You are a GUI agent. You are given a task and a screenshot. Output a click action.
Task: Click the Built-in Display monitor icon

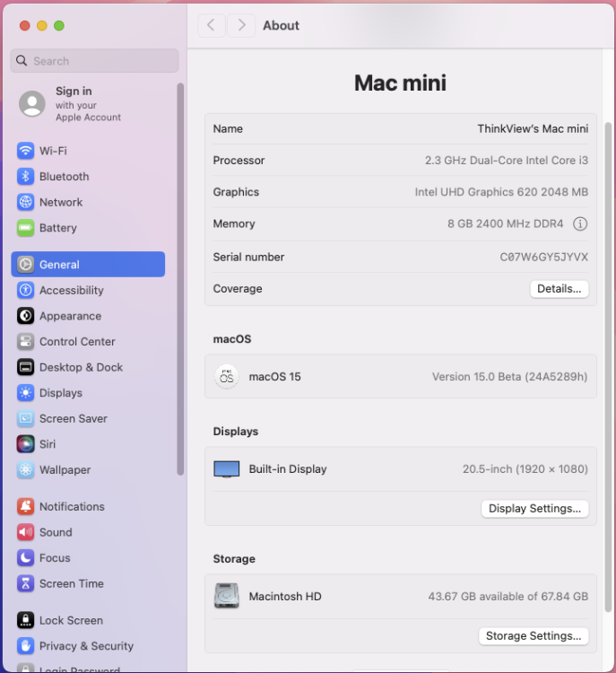click(227, 469)
